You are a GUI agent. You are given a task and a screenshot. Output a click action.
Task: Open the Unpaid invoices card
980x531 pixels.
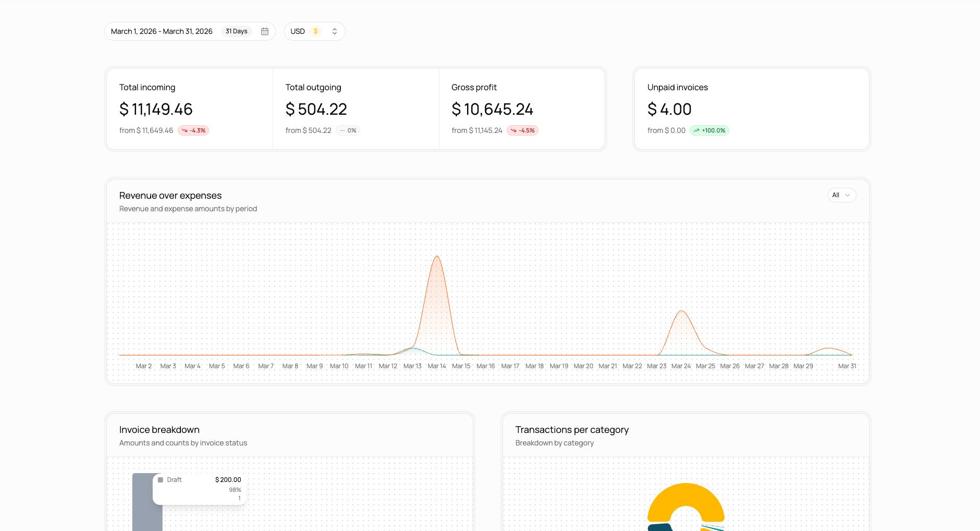751,109
